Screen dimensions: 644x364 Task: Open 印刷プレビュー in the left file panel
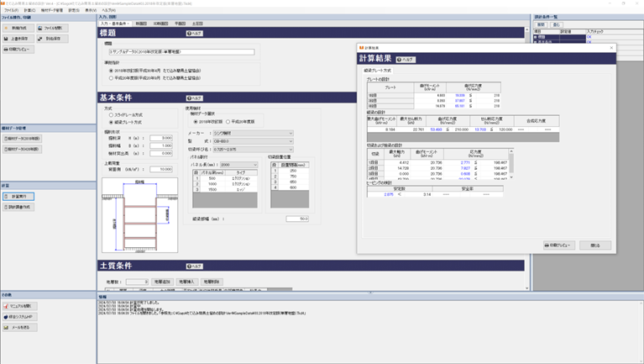[x=18, y=50]
